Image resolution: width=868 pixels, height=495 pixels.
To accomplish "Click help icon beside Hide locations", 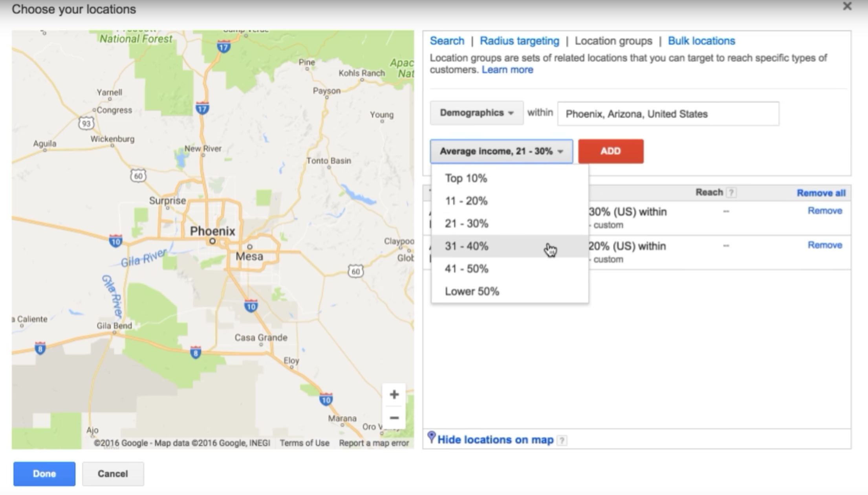I will pos(562,440).
